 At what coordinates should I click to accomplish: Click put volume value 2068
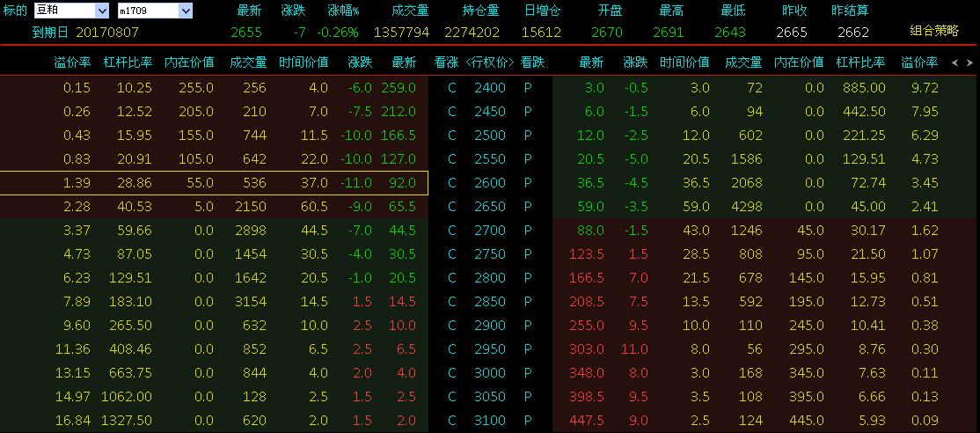746,183
